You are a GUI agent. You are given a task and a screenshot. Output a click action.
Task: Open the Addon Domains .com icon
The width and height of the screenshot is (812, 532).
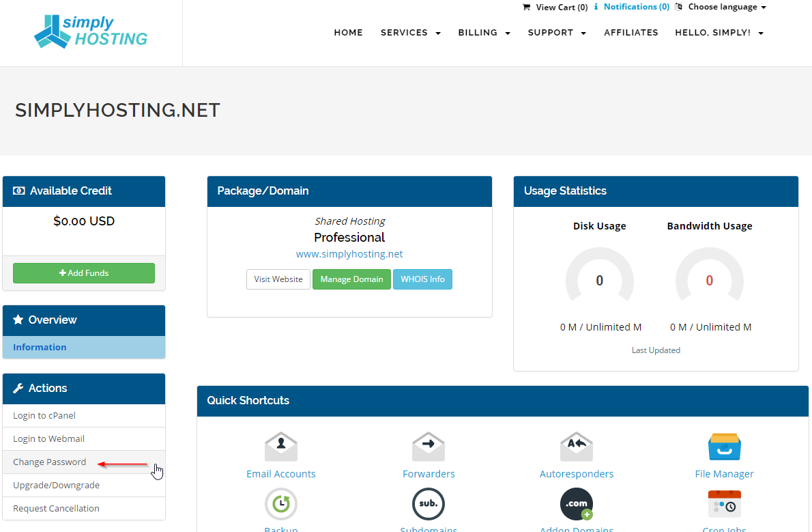577,503
